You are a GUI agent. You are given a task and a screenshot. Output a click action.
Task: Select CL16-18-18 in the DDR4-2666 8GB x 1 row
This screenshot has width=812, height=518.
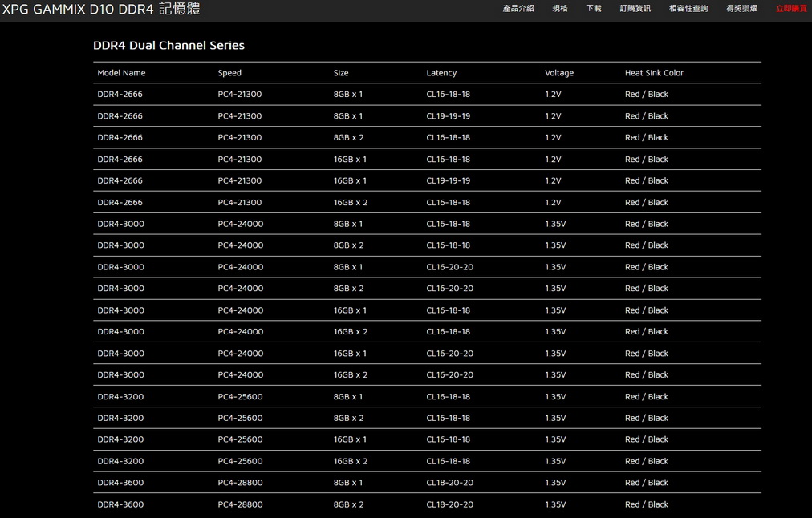coord(449,94)
